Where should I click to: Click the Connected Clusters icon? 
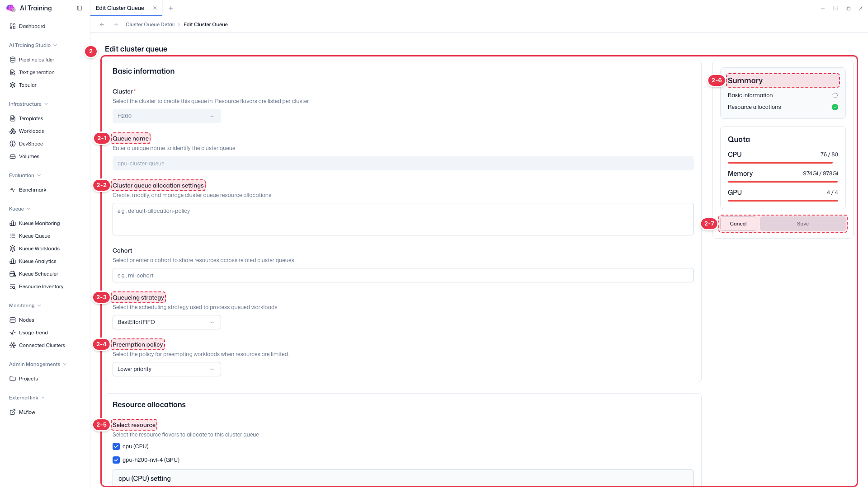pyautogui.click(x=13, y=345)
